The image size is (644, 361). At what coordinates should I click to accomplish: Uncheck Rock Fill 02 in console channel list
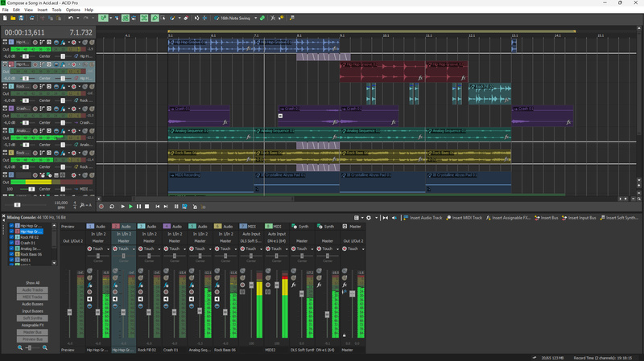(11, 237)
